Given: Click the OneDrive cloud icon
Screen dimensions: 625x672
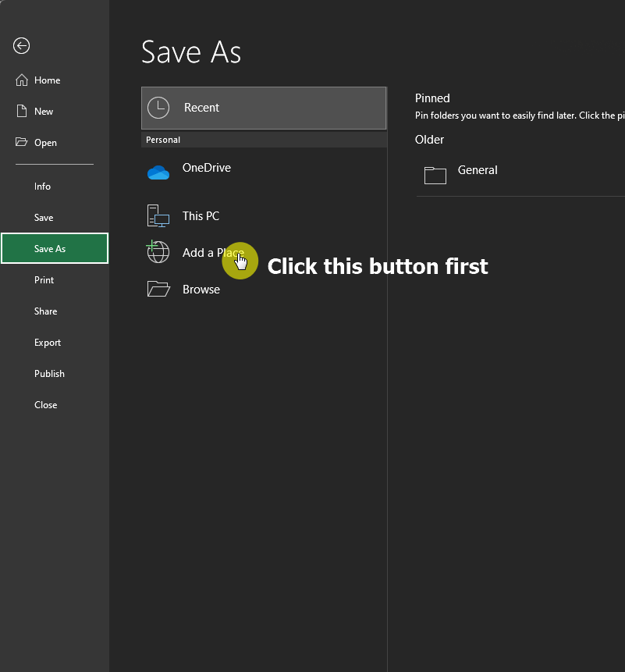Looking at the screenshot, I should pyautogui.click(x=158, y=172).
